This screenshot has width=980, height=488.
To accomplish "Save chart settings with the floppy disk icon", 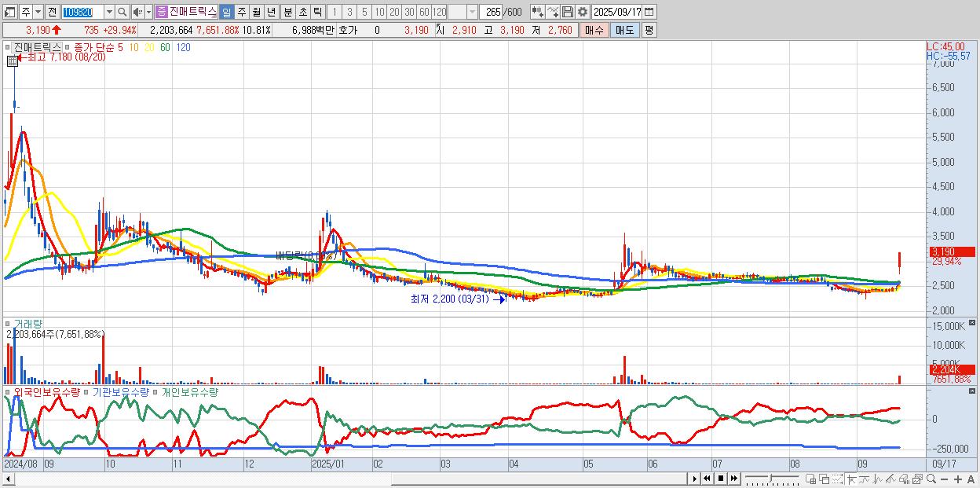I will (567, 12).
